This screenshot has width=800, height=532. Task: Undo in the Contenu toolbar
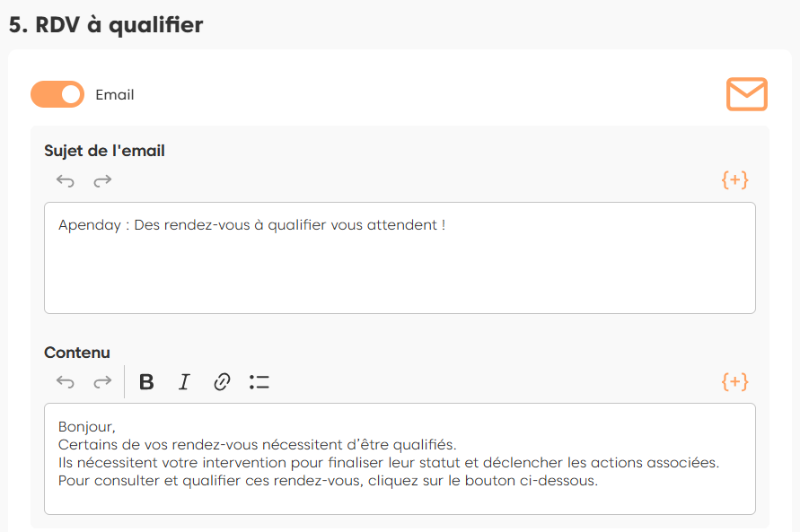[66, 382]
